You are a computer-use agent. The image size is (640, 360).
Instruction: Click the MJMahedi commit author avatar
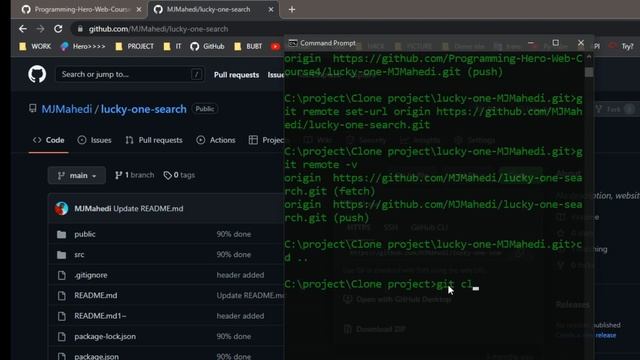(62, 209)
